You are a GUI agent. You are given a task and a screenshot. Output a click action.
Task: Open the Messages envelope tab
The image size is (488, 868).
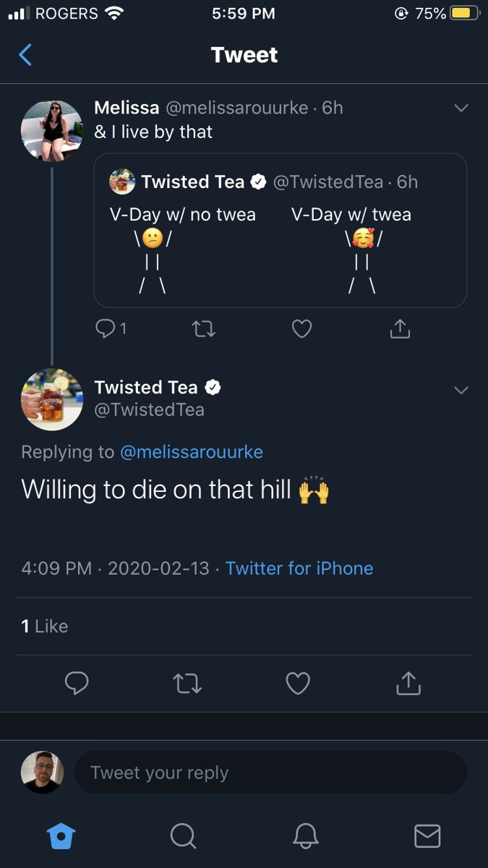pos(427,836)
